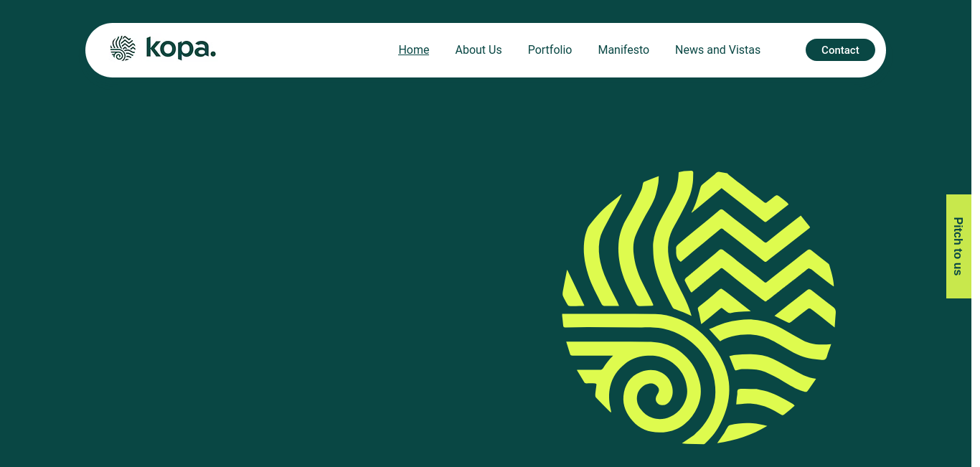Go to the About Us page
The height and width of the screenshot is (467, 980).
click(x=479, y=49)
